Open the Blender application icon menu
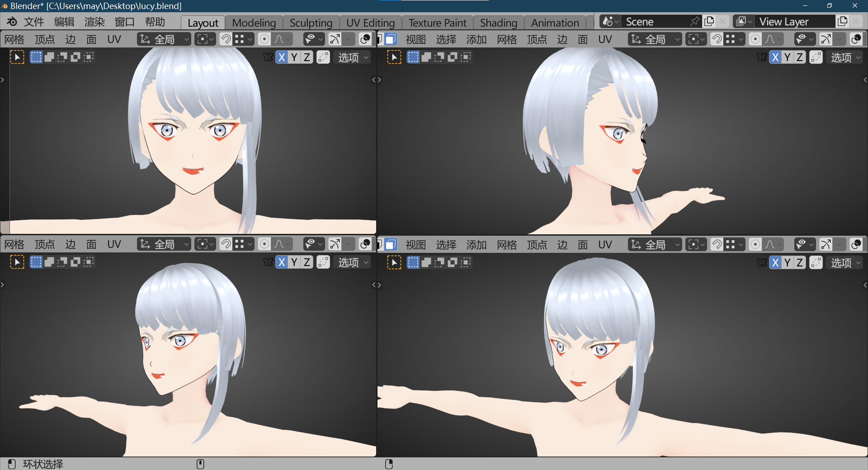Viewport: 868px width, 470px height. [x=11, y=21]
